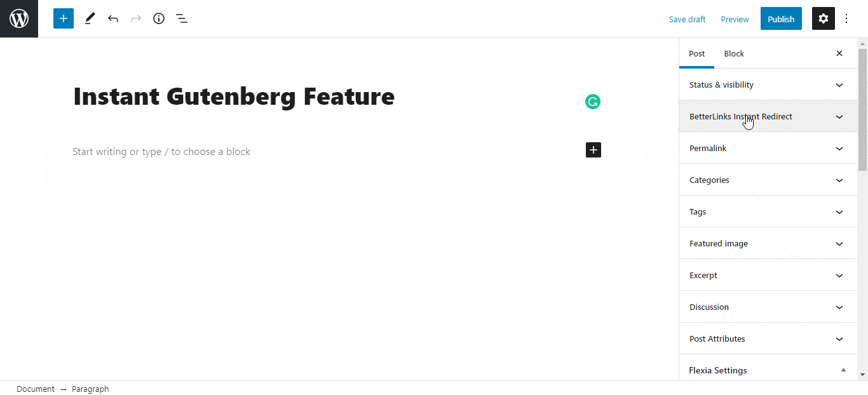Click the Save draft link
868x395 pixels.
[x=687, y=19]
